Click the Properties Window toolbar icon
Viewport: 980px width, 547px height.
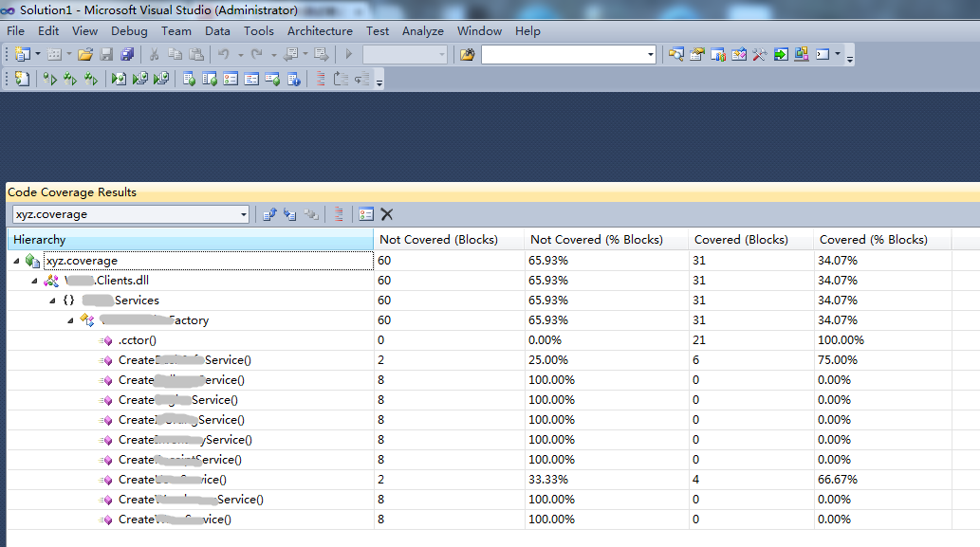(697, 55)
